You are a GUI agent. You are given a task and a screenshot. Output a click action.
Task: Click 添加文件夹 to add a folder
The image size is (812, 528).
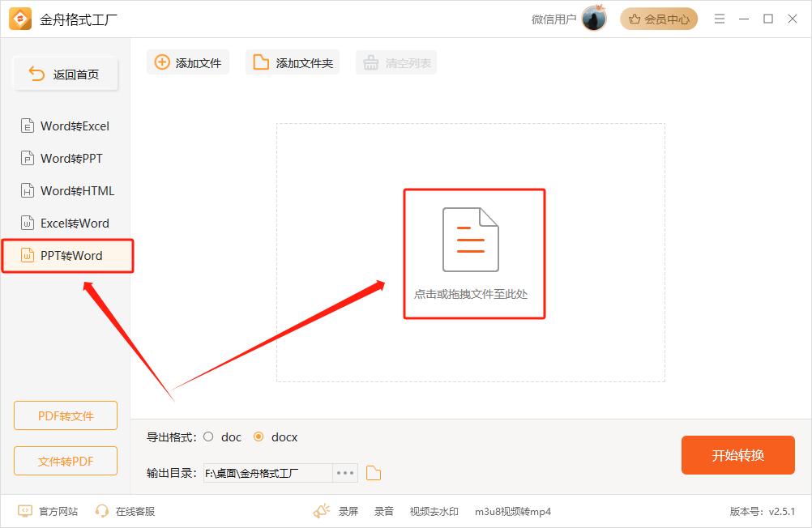coord(293,62)
